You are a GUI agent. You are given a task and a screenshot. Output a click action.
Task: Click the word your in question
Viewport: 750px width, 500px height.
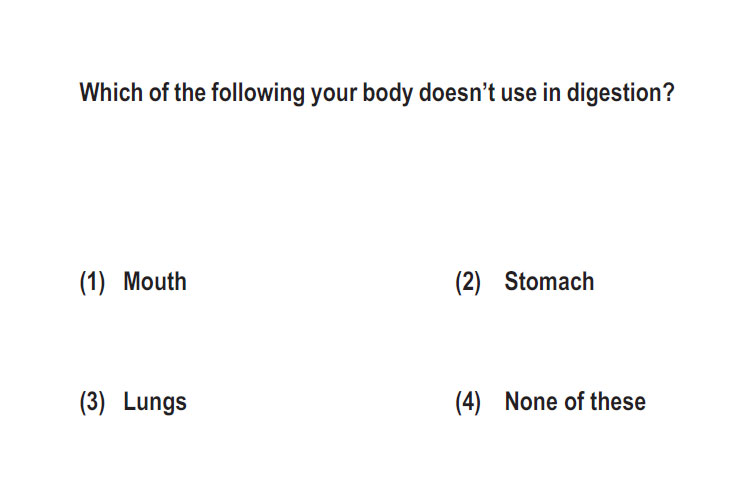click(334, 95)
